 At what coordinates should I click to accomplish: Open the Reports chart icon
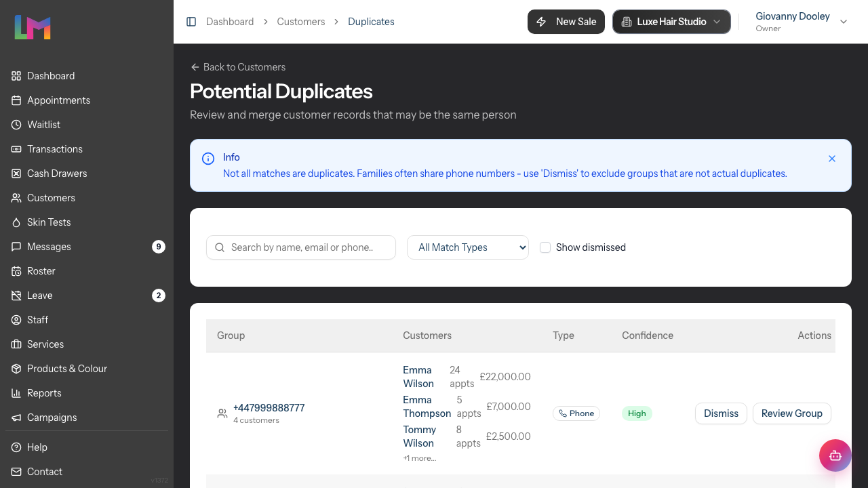coord(16,393)
